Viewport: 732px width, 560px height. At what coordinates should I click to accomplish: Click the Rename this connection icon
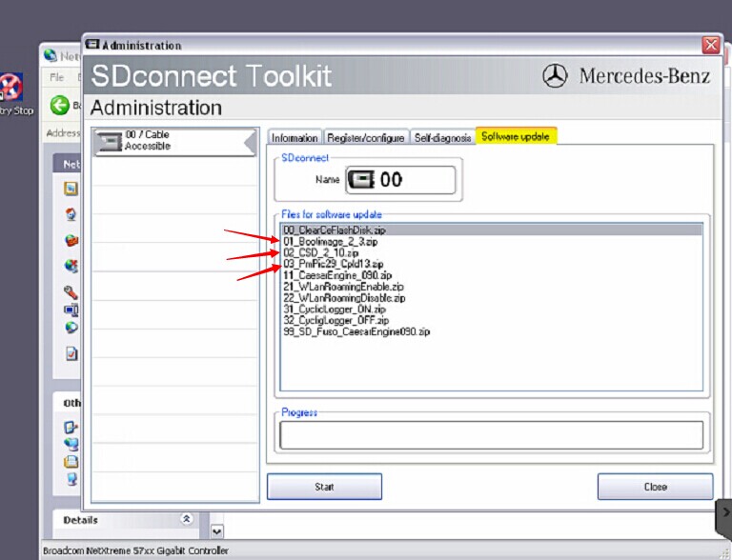coord(71,310)
